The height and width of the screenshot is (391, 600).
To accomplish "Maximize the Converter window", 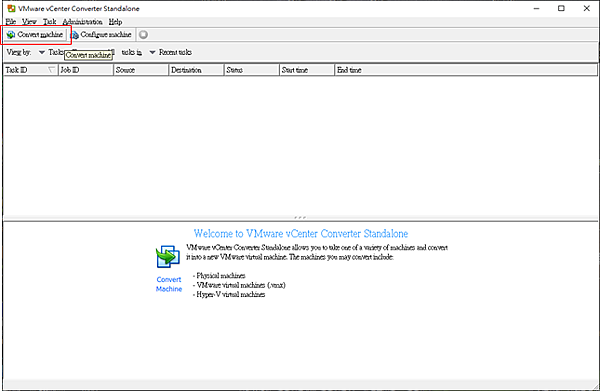I will pos(561,8).
